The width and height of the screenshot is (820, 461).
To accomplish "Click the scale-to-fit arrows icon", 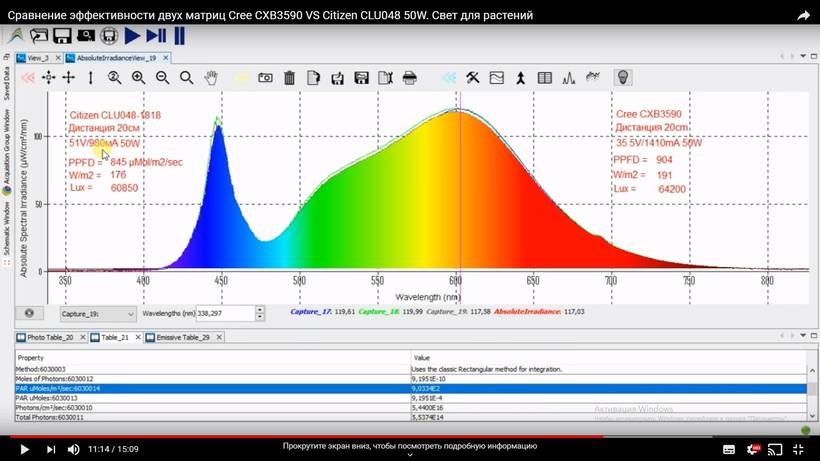I will pos(49,78).
